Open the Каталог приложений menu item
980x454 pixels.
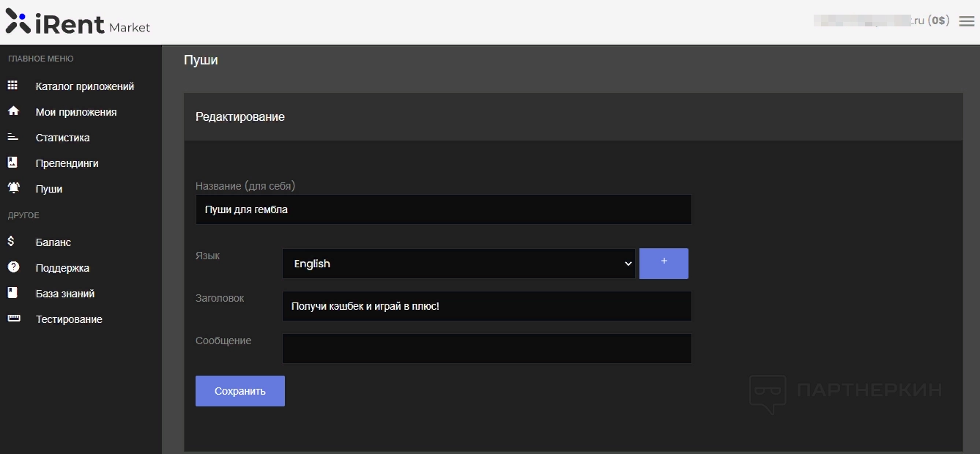point(84,86)
